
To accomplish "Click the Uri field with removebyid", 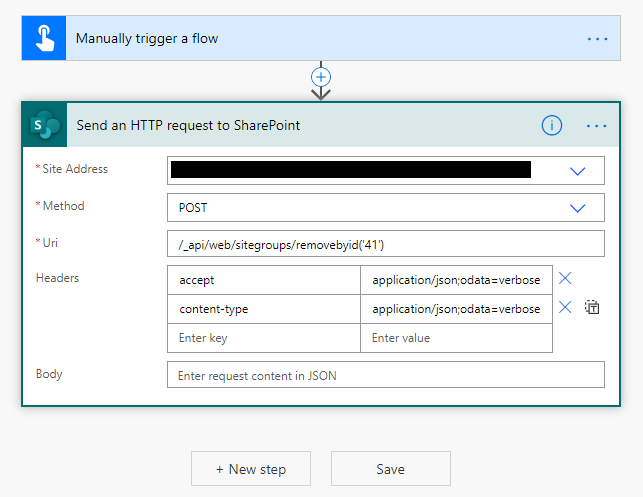I will pyautogui.click(x=385, y=244).
